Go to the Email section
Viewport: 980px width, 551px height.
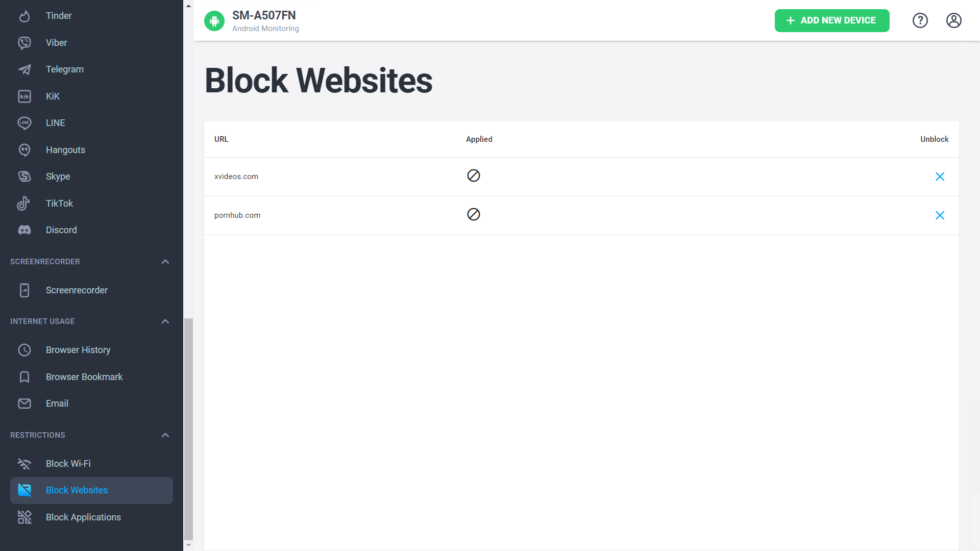pos(91,404)
